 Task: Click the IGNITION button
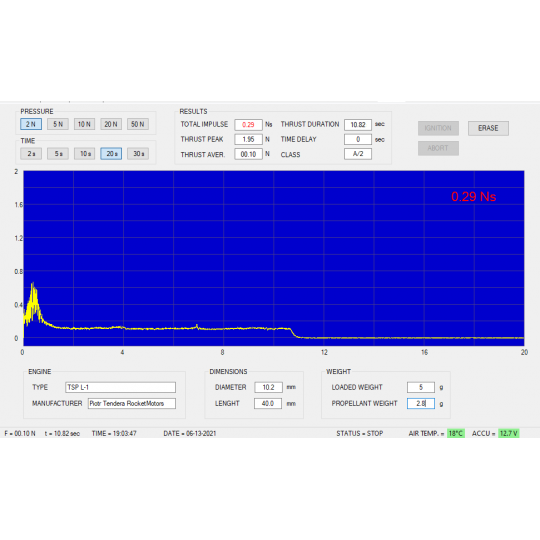(x=438, y=128)
